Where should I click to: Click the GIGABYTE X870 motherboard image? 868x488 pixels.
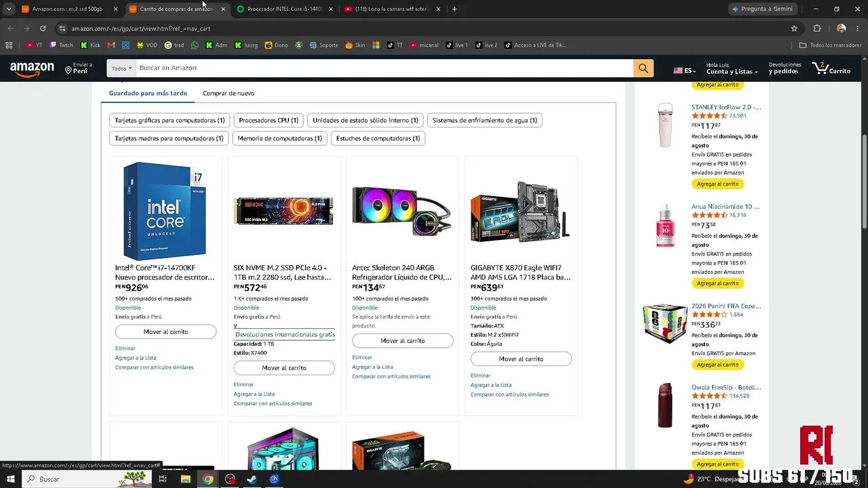[x=521, y=211]
